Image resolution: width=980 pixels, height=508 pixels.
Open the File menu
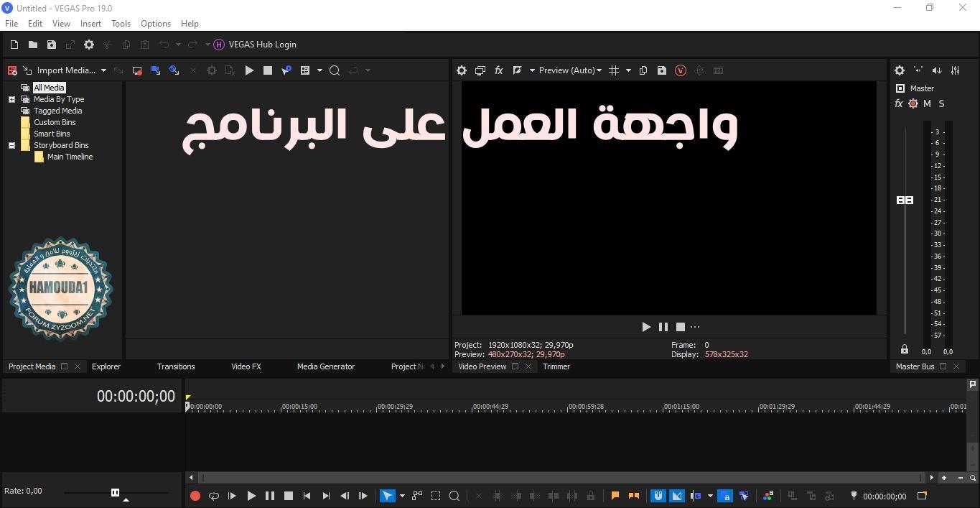(x=11, y=24)
